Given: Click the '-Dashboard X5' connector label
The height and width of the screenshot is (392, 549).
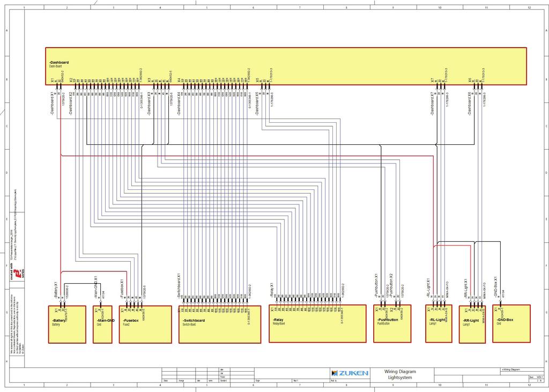Looking at the screenshot, I should [257, 103].
